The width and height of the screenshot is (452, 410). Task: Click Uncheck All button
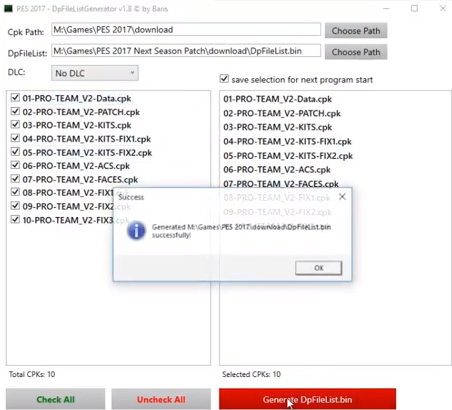pos(161,399)
